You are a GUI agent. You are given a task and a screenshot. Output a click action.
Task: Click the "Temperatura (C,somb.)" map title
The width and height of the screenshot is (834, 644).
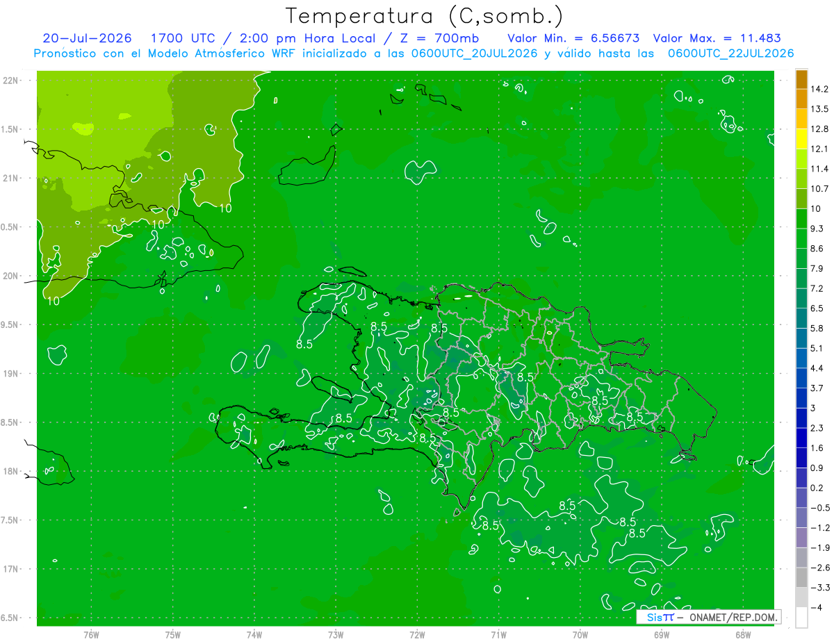(x=425, y=16)
